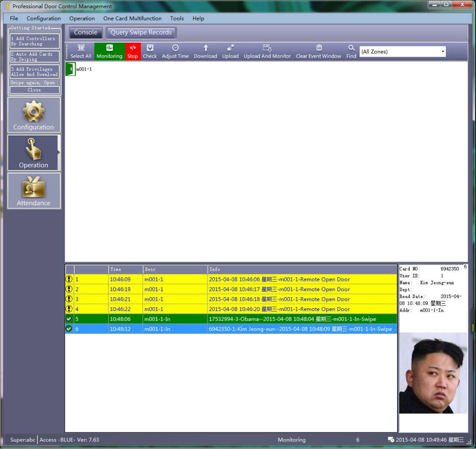The width and height of the screenshot is (476, 449).
Task: Click the Stop monitoring icon
Action: (x=133, y=51)
